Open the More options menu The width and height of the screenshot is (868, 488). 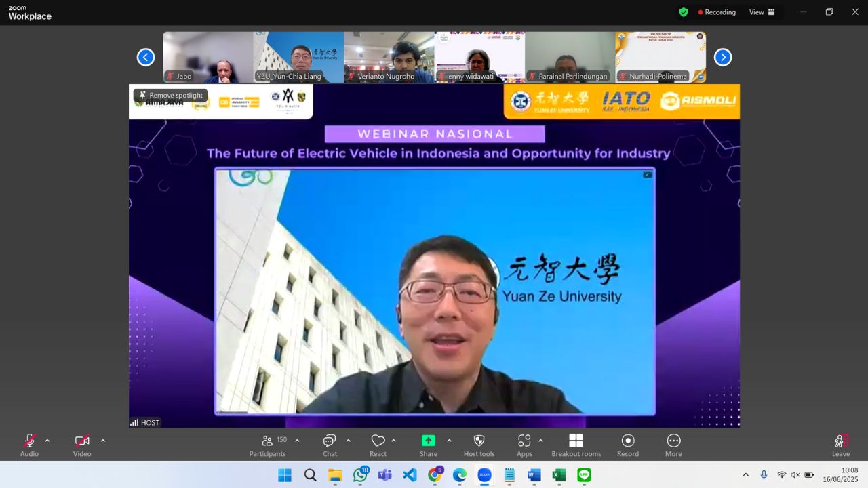point(673,445)
